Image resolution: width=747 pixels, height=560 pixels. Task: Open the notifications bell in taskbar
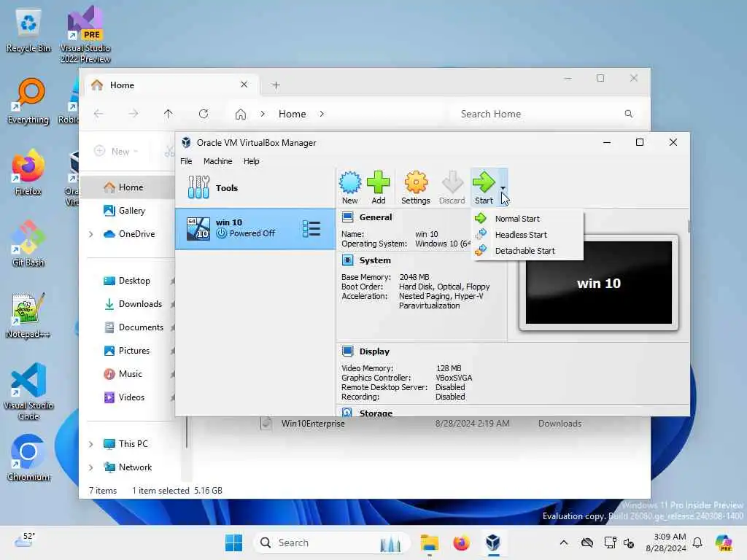click(x=697, y=542)
